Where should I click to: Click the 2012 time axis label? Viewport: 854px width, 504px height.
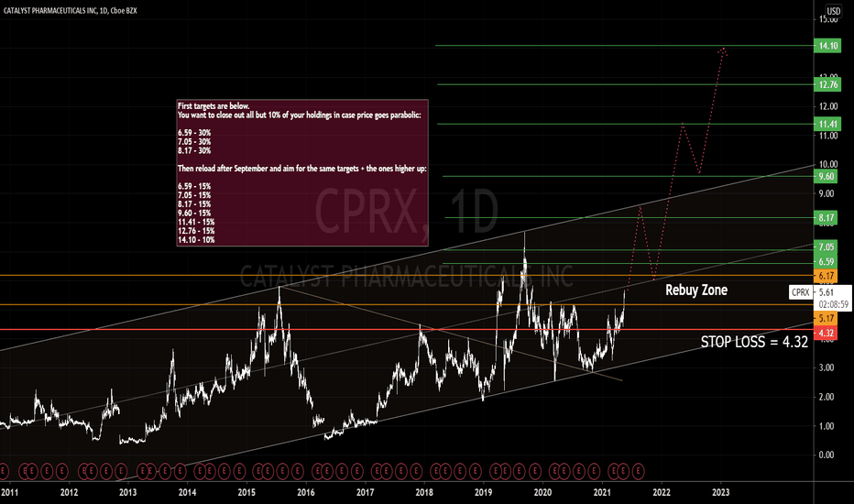[x=69, y=493]
